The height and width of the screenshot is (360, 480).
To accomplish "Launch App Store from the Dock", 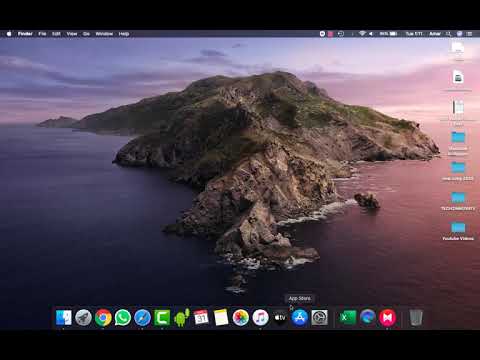I will pos(300,317).
